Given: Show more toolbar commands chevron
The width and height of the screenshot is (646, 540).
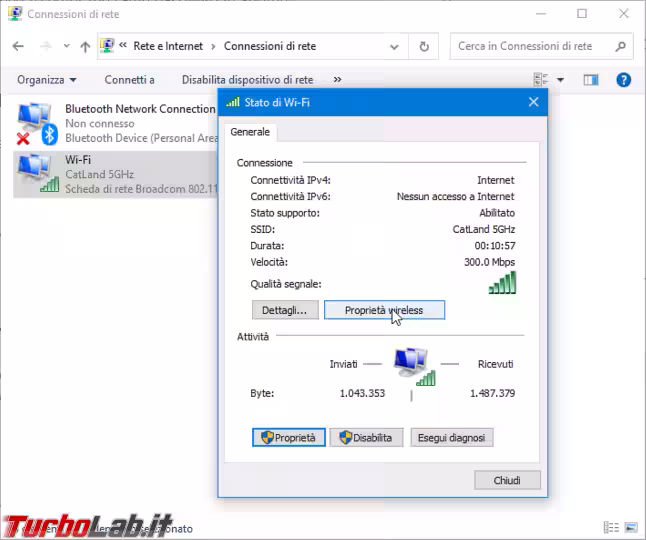Looking at the screenshot, I should coord(337,79).
